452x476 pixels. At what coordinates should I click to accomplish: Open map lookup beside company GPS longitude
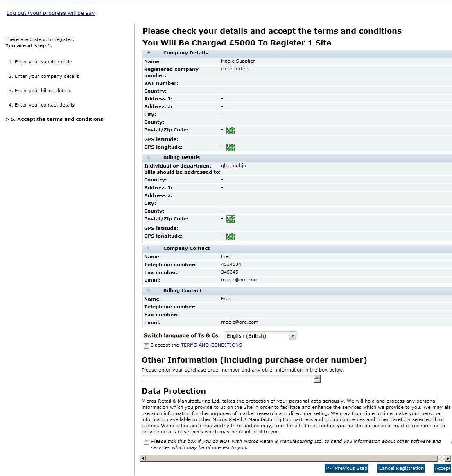click(231, 147)
